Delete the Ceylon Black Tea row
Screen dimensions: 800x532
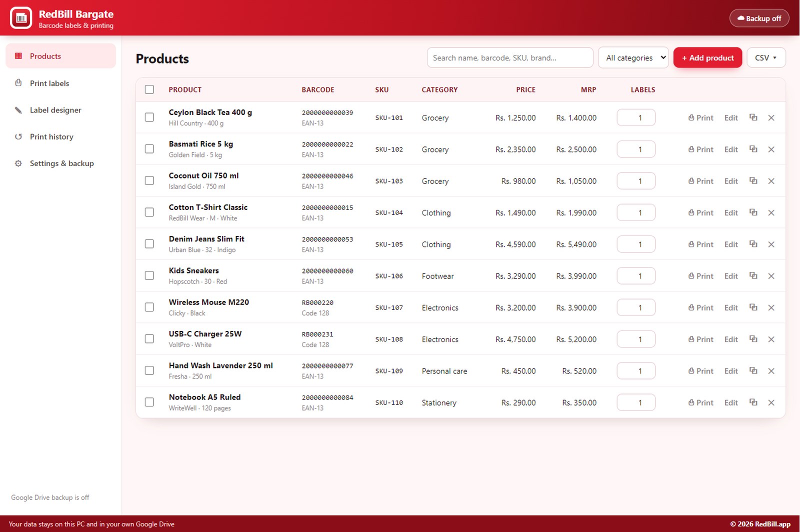point(771,117)
